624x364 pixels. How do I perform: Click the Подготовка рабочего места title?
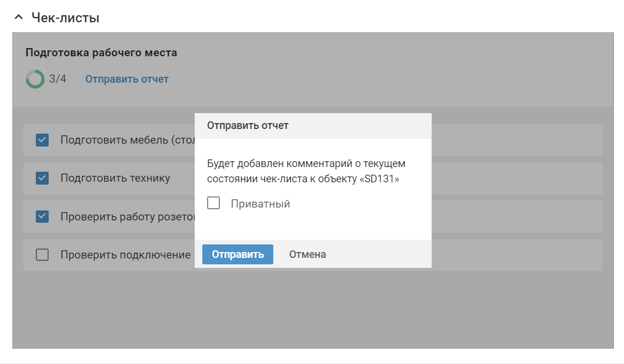click(x=101, y=53)
